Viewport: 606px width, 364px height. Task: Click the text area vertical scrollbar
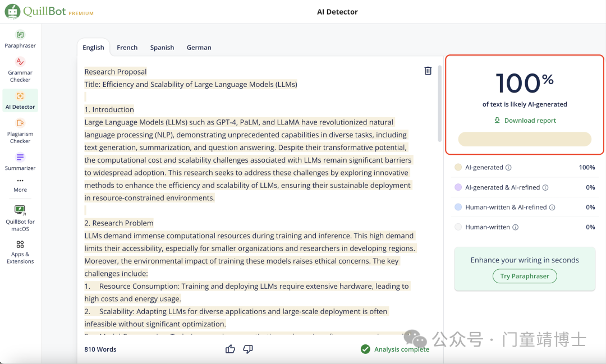click(439, 104)
